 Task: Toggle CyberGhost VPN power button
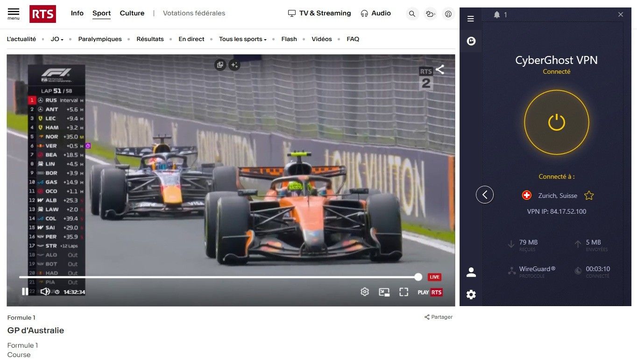coord(556,123)
